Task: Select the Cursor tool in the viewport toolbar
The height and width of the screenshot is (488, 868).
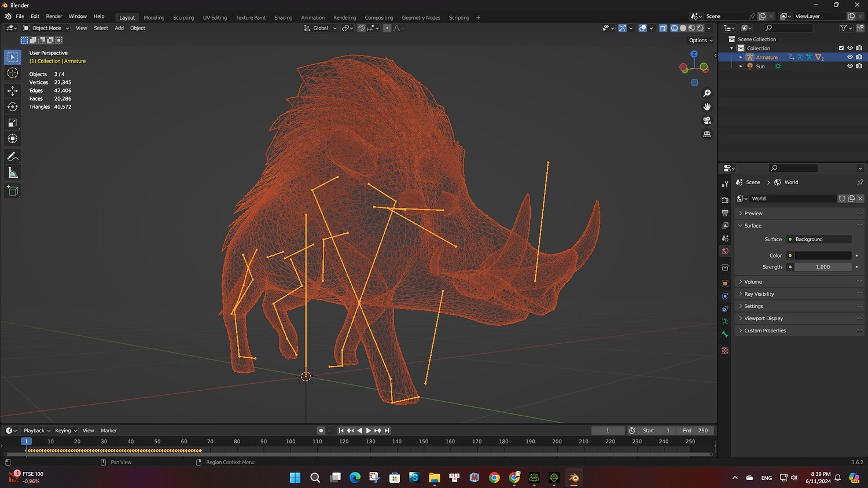Action: click(13, 73)
